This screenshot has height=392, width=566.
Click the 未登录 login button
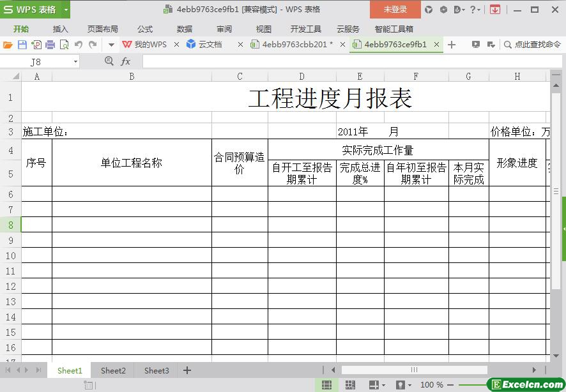pyautogui.click(x=395, y=10)
